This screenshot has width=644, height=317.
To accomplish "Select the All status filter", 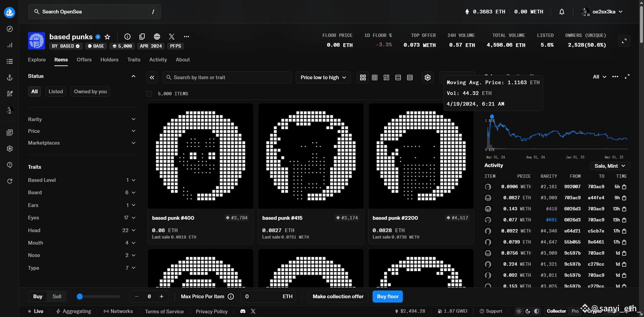I will coord(35,92).
